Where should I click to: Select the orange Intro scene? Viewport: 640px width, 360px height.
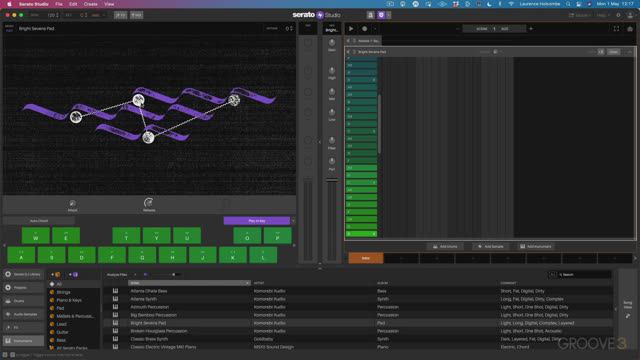tap(366, 258)
